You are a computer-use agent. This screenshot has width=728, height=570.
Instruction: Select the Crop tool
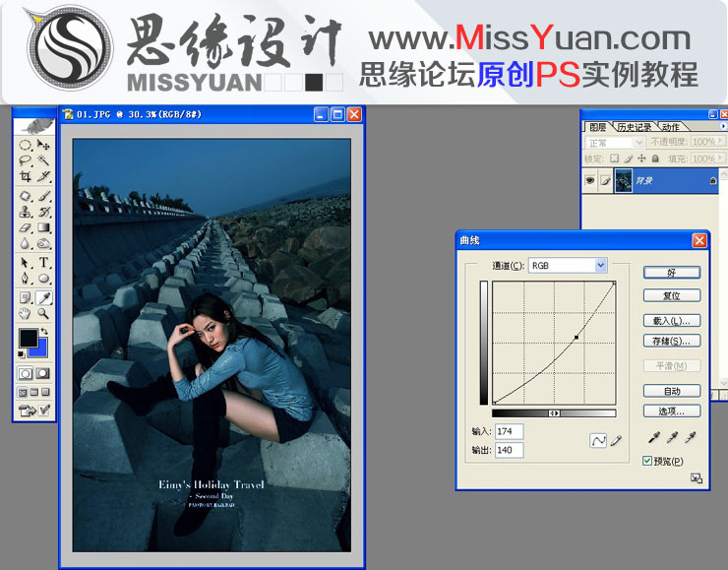(x=26, y=176)
